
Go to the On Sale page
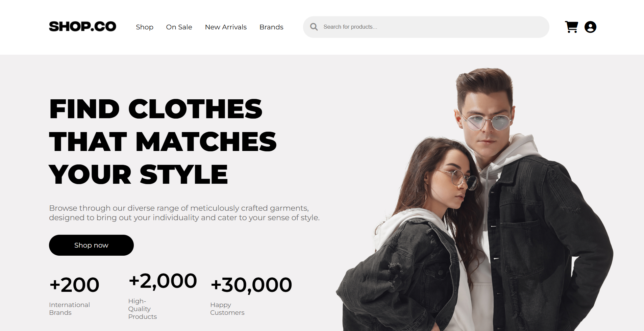coord(179,27)
